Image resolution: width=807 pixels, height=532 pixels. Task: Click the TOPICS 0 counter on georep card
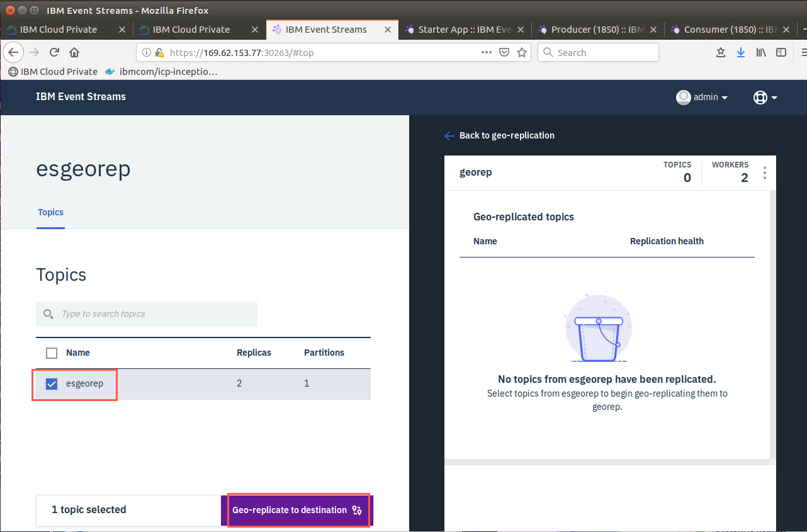677,172
